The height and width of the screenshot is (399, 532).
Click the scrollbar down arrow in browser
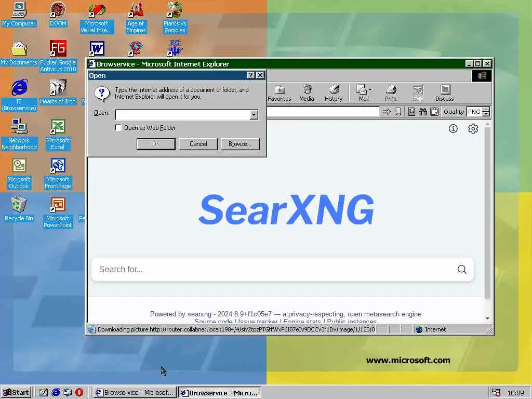487,318
